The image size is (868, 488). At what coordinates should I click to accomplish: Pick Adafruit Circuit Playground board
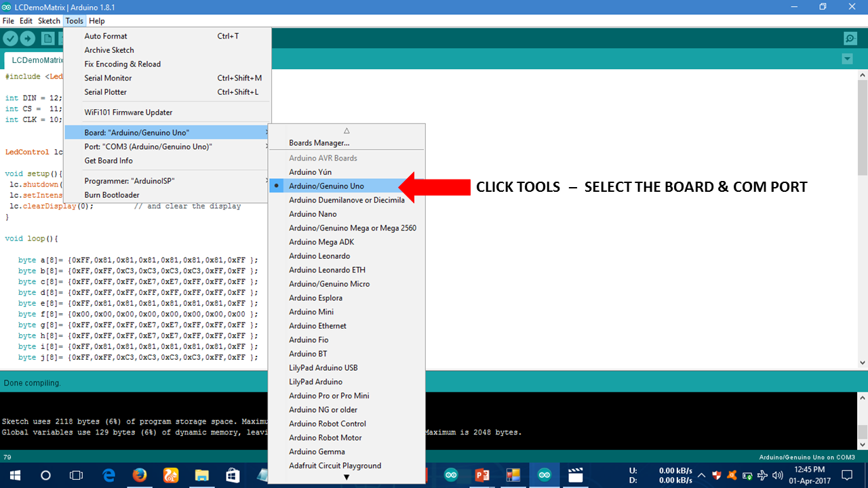coord(347,466)
